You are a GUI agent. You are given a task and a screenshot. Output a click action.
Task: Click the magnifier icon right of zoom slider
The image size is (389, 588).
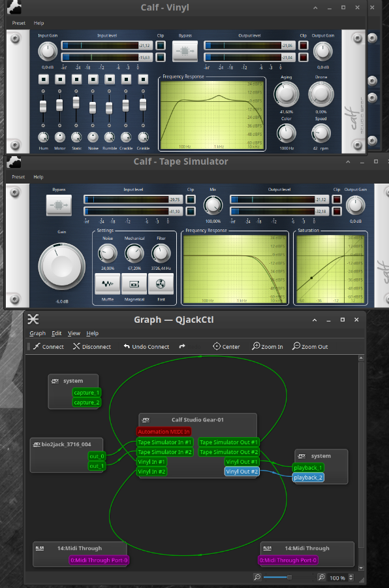pos(321,577)
